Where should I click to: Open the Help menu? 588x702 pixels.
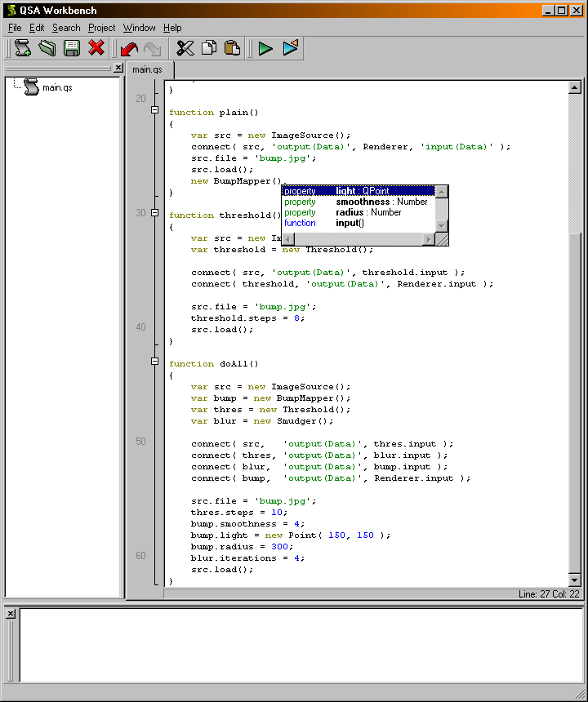pos(172,28)
